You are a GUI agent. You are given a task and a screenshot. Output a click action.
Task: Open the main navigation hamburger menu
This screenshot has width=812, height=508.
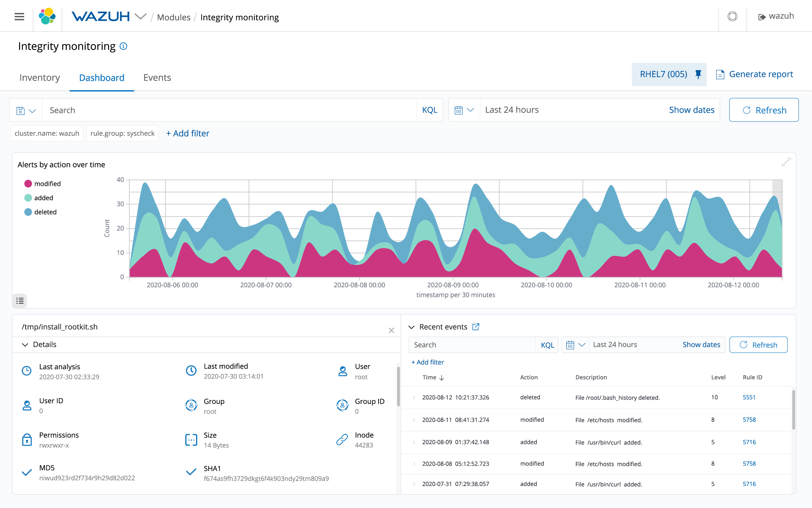click(x=19, y=17)
